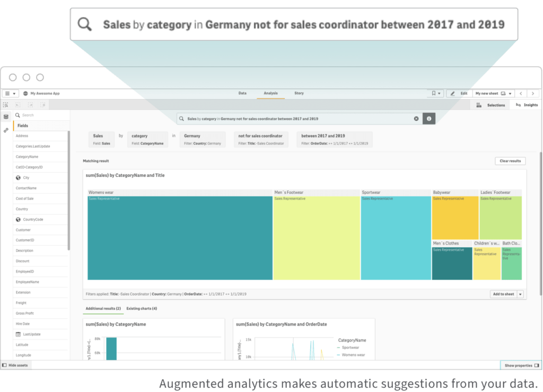Click the magnifier icon in the Insights query bar
543x392 pixels.
181,119
